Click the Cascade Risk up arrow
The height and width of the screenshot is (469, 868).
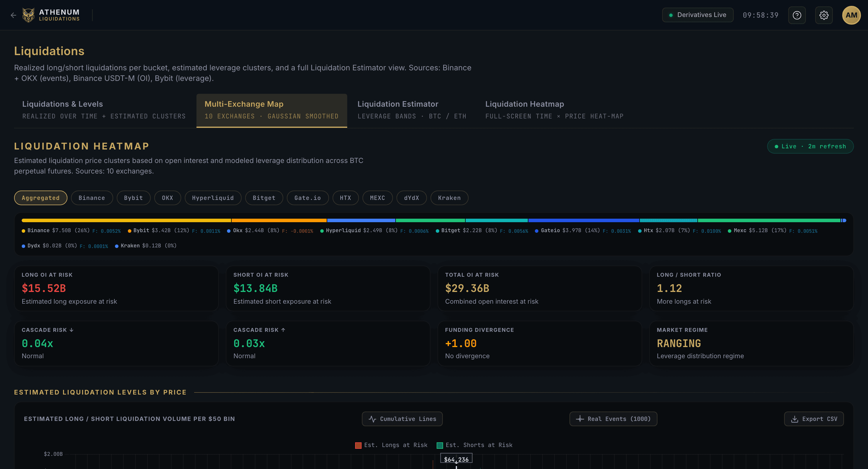pyautogui.click(x=283, y=330)
